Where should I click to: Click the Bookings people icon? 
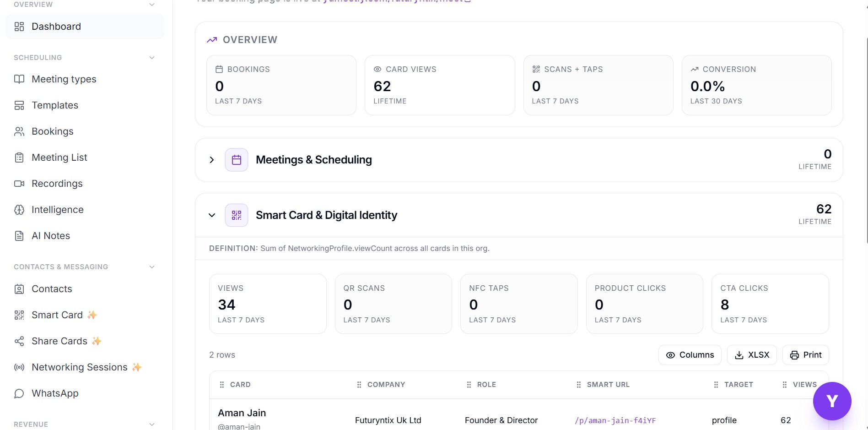[19, 131]
